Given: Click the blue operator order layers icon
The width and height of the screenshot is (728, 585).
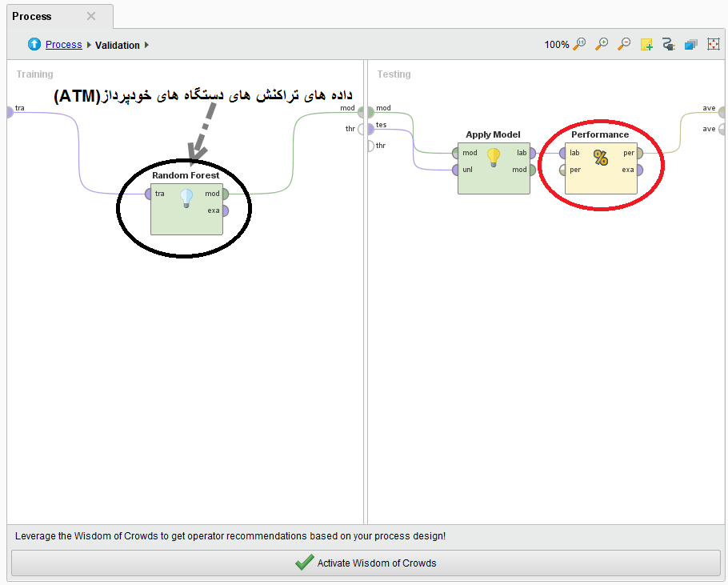Looking at the screenshot, I should coord(691,44).
